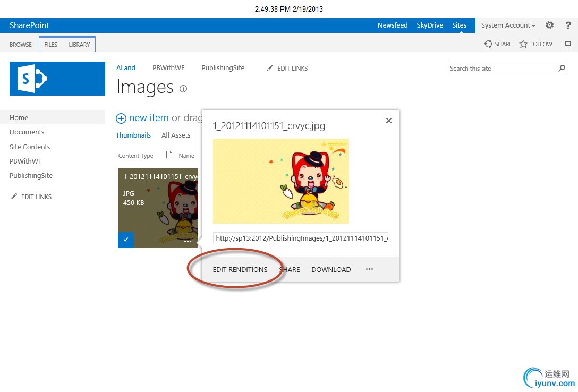The width and height of the screenshot is (578, 392).
Task: Open Sites in the suite bar
Action: pyautogui.click(x=460, y=25)
